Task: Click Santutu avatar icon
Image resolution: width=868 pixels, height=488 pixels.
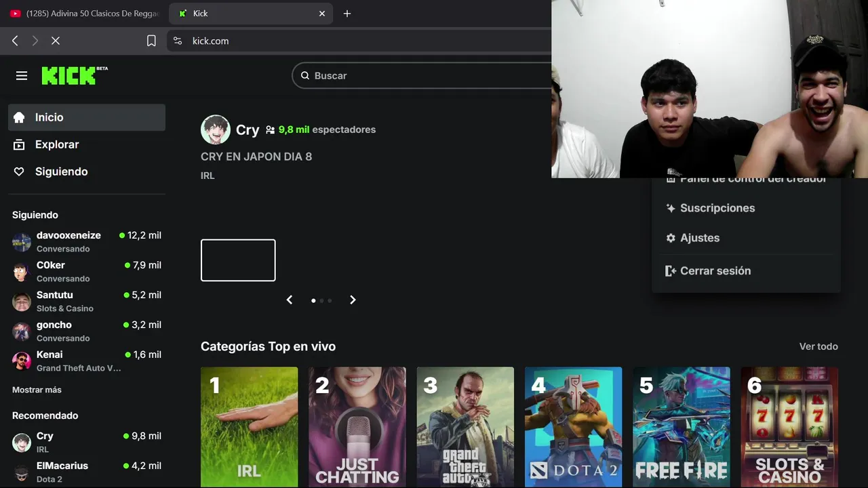Action: click(22, 302)
